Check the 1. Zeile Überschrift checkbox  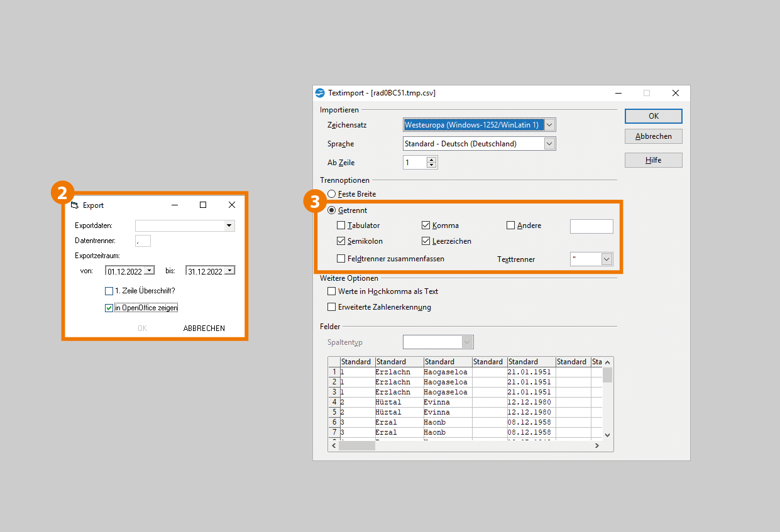pyautogui.click(x=109, y=291)
